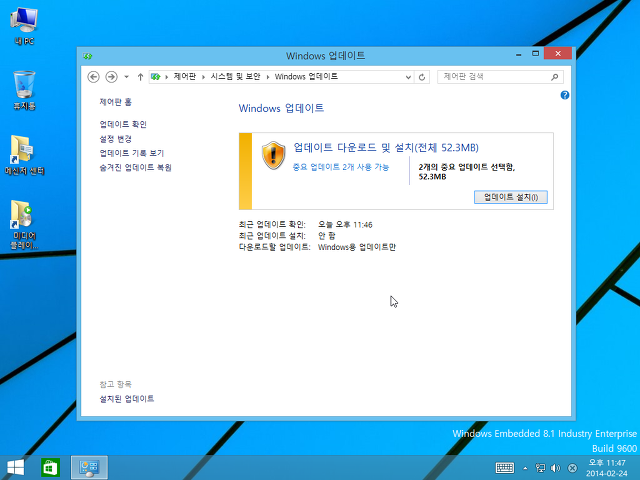640x480 pixels.
Task: Click 숨겨진 업데이트 복원 link
Action: (136, 167)
